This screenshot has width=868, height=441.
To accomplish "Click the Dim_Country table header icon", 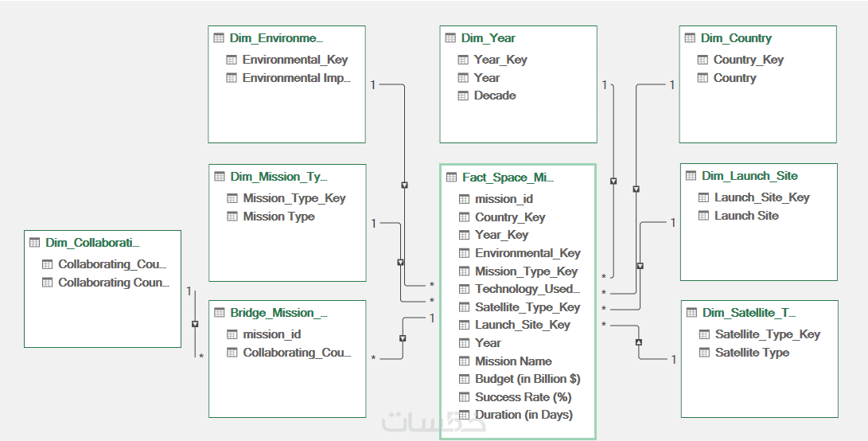I will [x=690, y=38].
